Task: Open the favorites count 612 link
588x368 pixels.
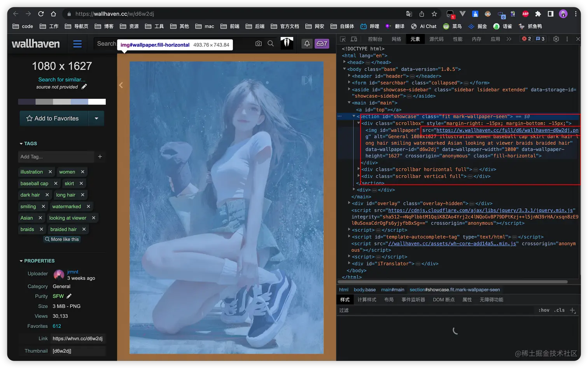Action: 57,326
